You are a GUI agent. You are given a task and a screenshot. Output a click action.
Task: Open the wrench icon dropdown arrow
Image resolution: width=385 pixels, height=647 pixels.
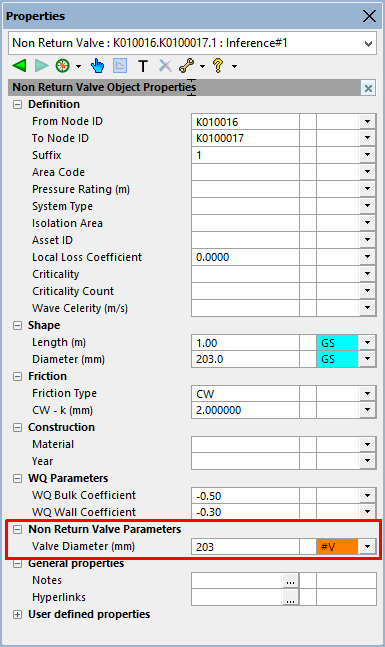pyautogui.click(x=202, y=66)
